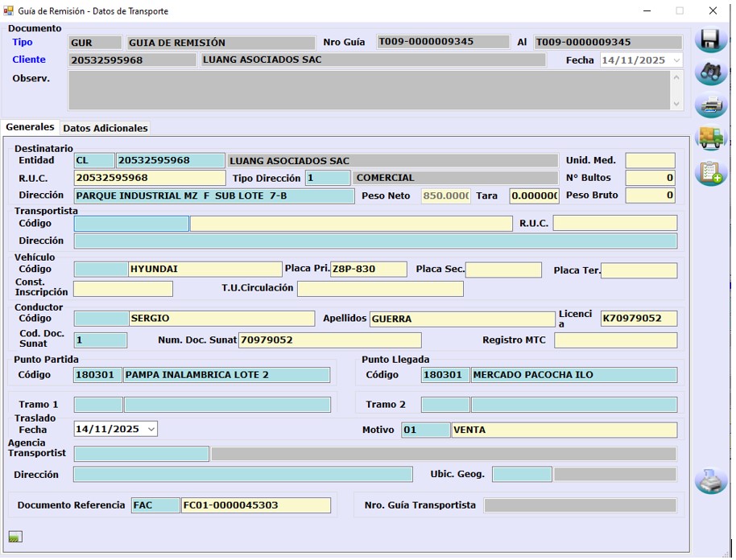Click the floppy disk save icon

pos(710,39)
